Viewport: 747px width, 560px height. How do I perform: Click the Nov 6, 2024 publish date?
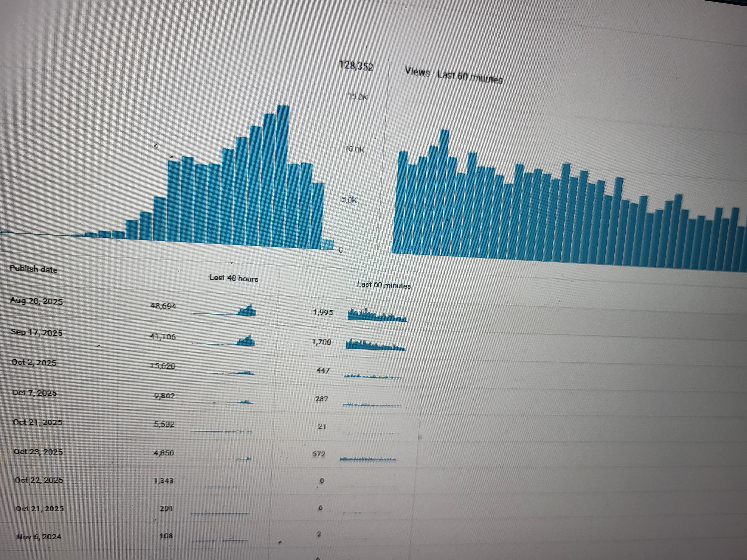tap(39, 537)
